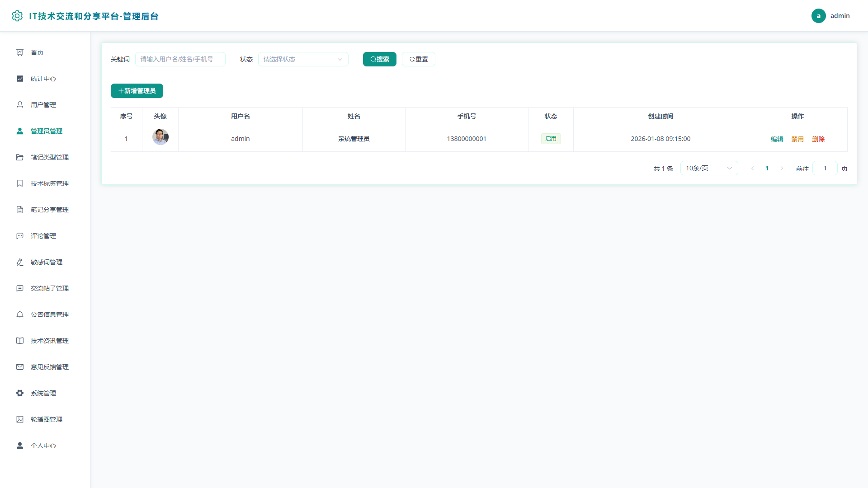Click the admin username in header
This screenshot has height=488, width=868.
(840, 16)
